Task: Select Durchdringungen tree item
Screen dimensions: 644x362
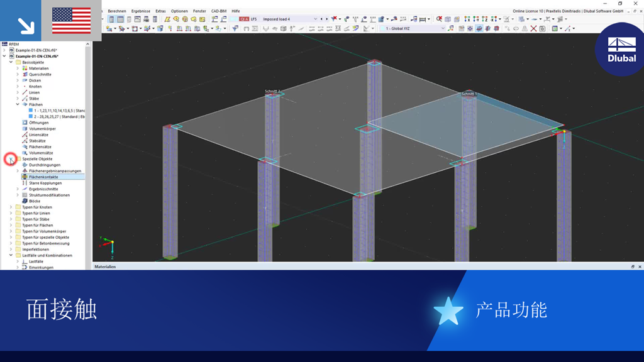Action: pyautogui.click(x=45, y=165)
